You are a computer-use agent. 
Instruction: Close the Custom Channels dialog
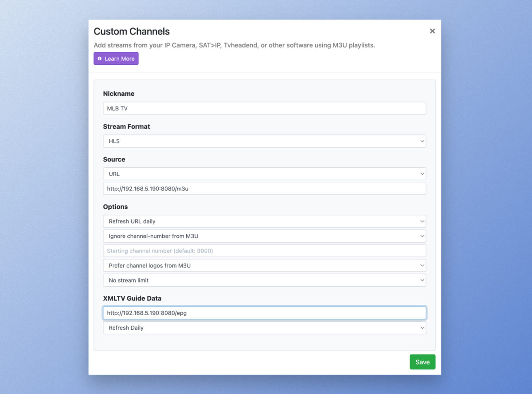[432, 31]
